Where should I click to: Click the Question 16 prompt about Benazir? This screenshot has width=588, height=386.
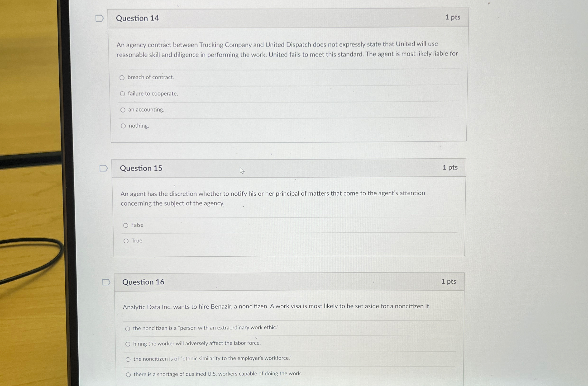pyautogui.click(x=276, y=306)
